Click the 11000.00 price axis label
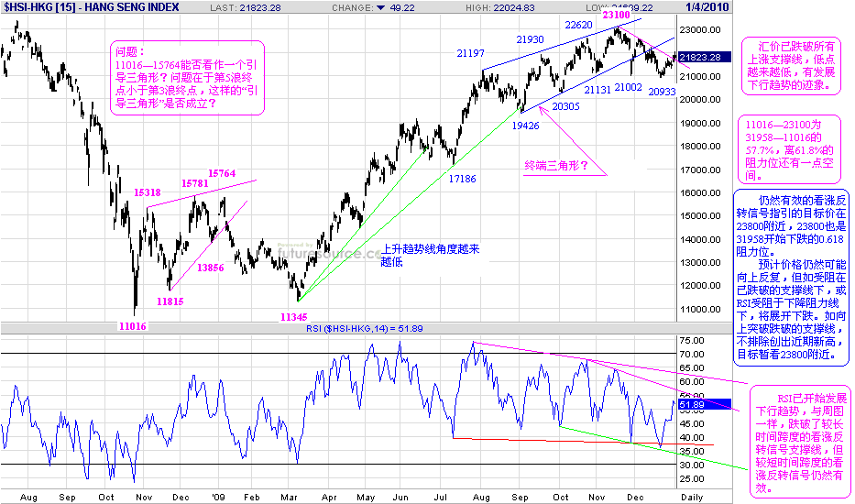 [701, 310]
